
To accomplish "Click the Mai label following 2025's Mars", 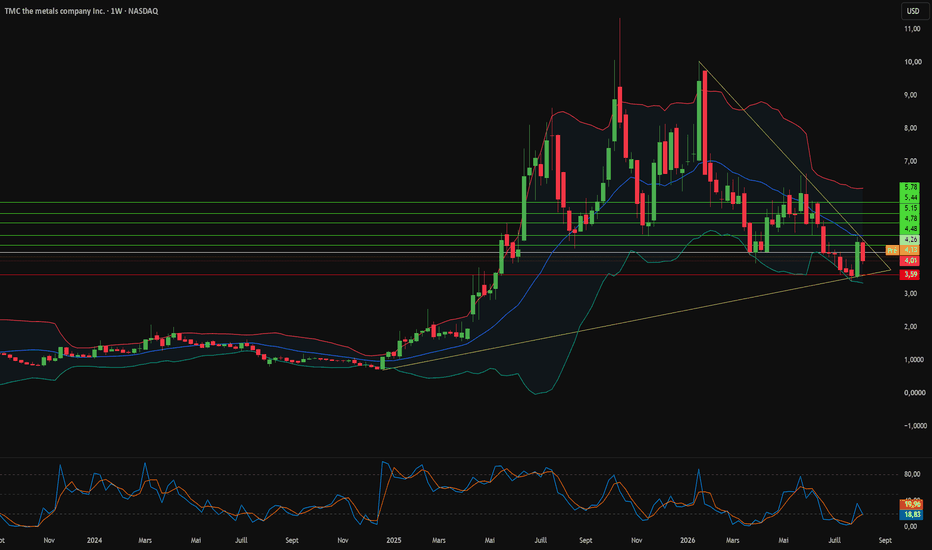I will coord(490,540).
